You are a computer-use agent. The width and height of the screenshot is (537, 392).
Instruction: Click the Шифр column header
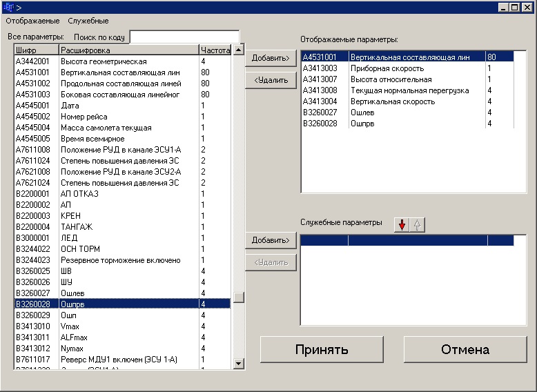[36, 50]
